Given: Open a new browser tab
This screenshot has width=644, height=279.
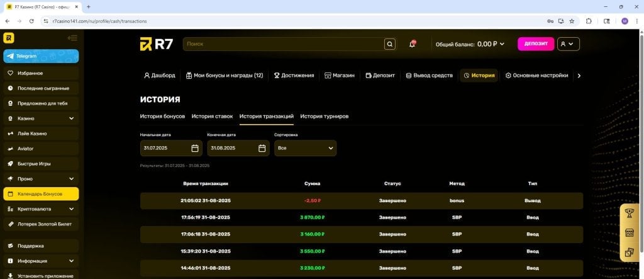Looking at the screenshot, I should [88, 6].
